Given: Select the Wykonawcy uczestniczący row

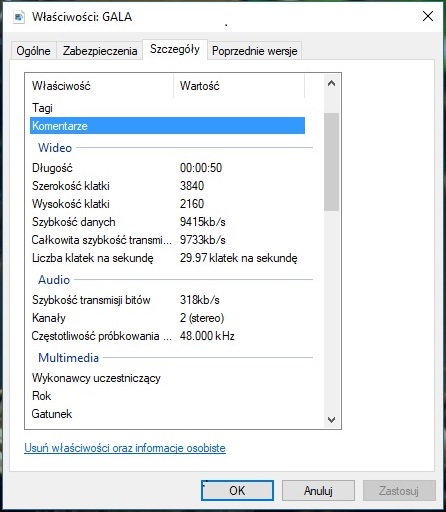Looking at the screenshot, I should [x=167, y=378].
